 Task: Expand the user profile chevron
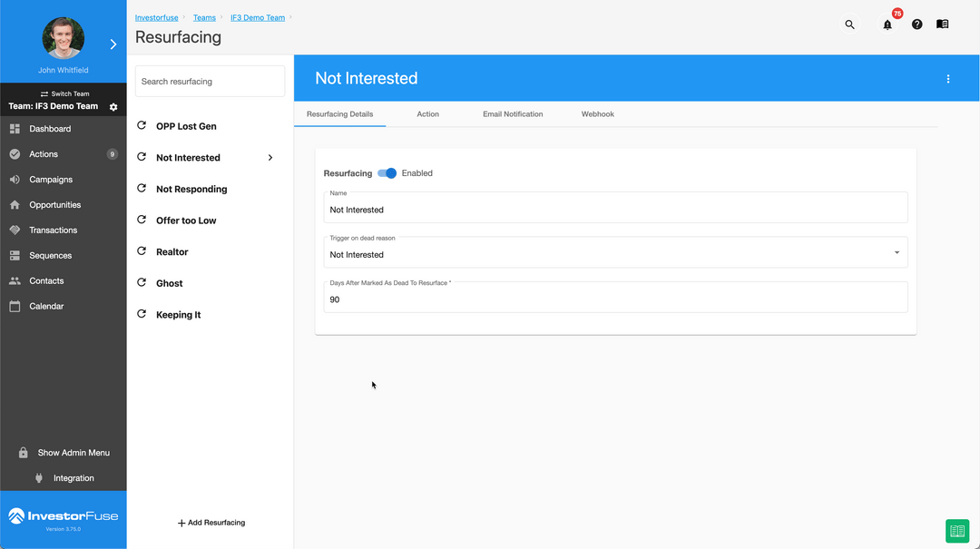click(113, 44)
